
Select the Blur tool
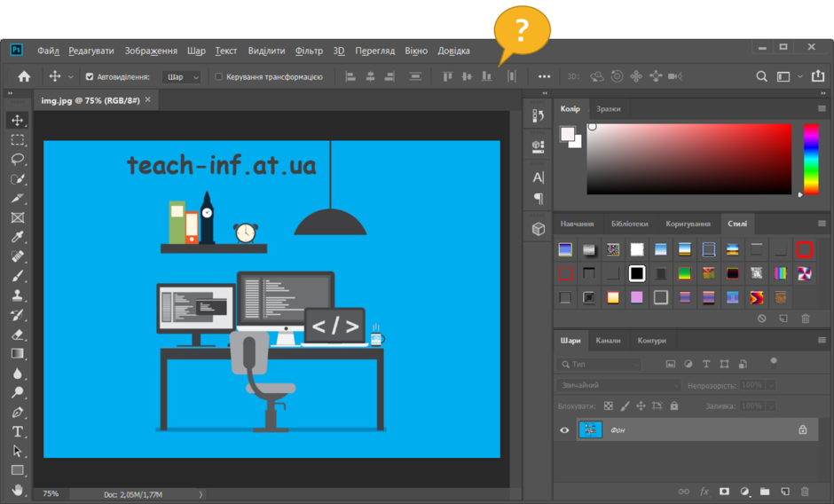(17, 374)
